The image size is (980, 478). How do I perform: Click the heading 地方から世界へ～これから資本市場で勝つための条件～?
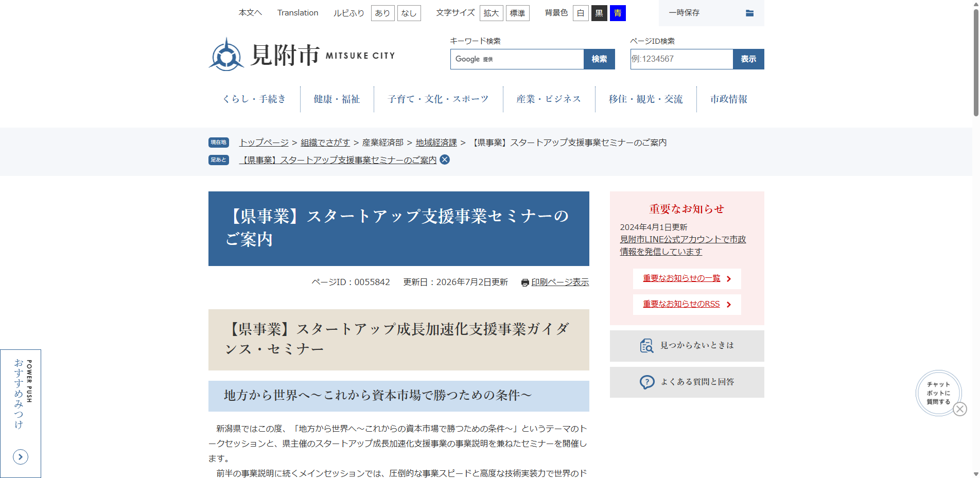point(378,395)
